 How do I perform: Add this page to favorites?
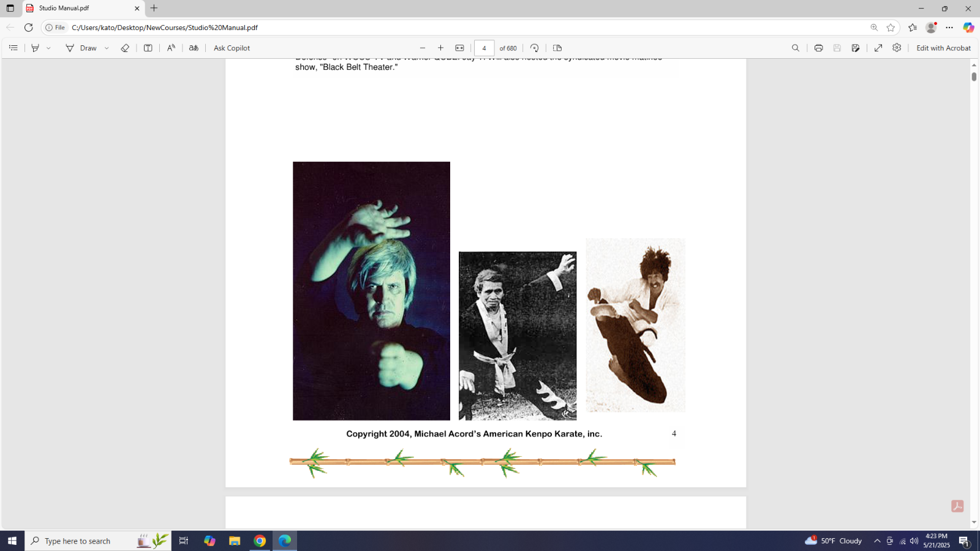891,28
